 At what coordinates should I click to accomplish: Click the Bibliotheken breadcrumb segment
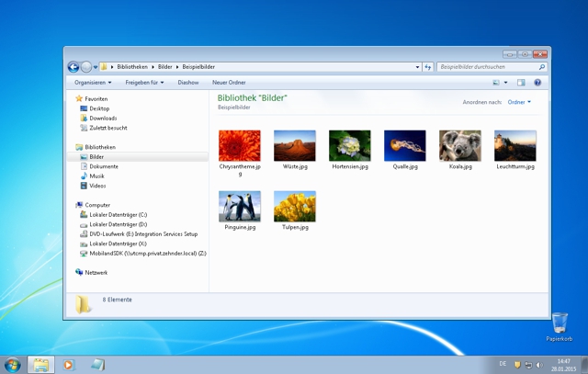click(x=132, y=67)
